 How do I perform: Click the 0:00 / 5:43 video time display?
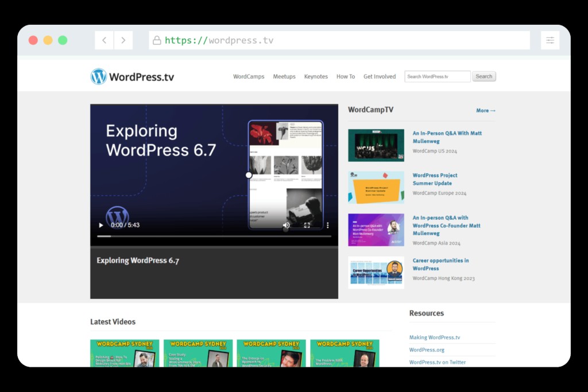click(125, 225)
